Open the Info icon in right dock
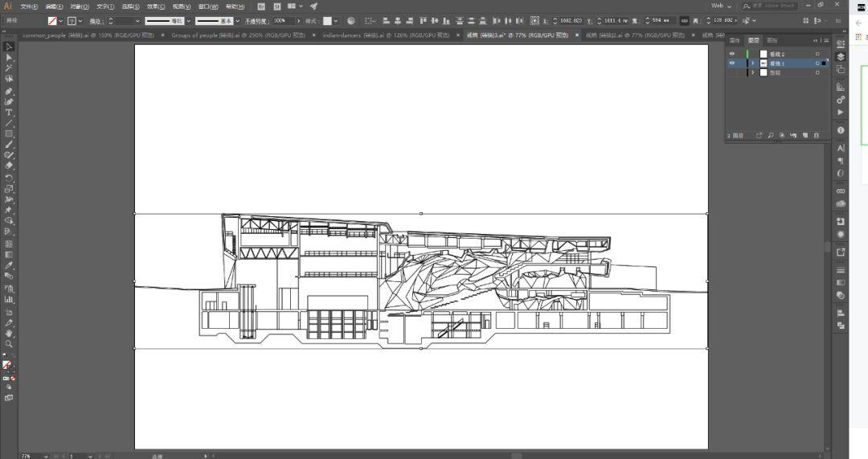The image size is (868, 459). pos(841,130)
